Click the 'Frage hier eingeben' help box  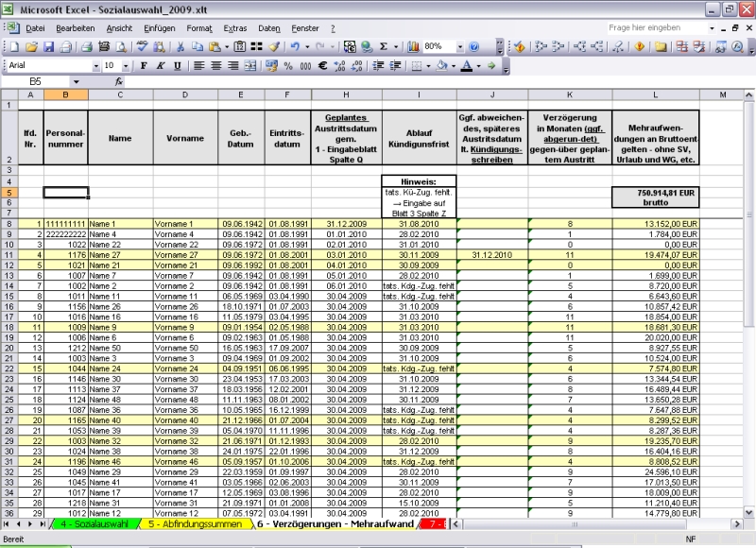(657, 28)
